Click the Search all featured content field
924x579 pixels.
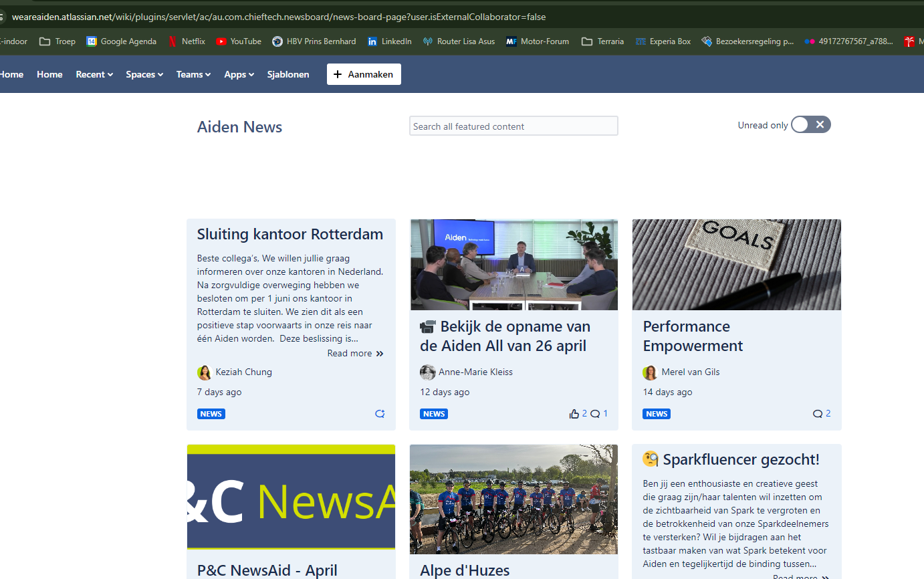point(513,126)
